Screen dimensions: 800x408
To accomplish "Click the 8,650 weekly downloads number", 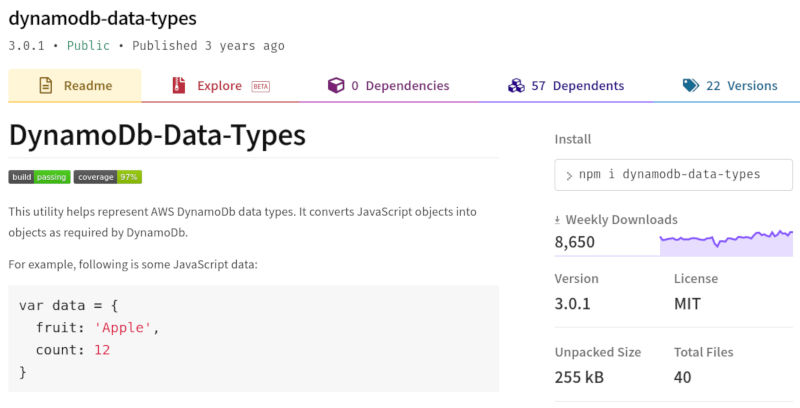I will tap(574, 242).
